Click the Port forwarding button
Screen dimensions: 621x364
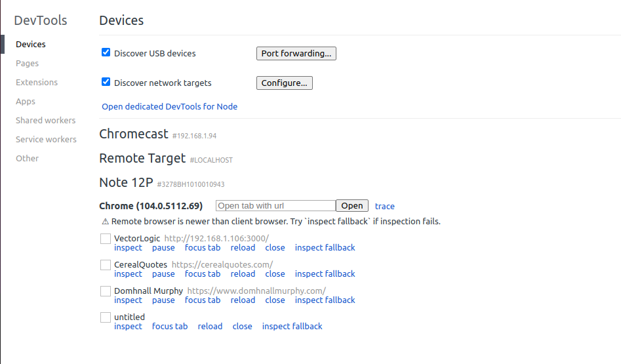click(296, 54)
